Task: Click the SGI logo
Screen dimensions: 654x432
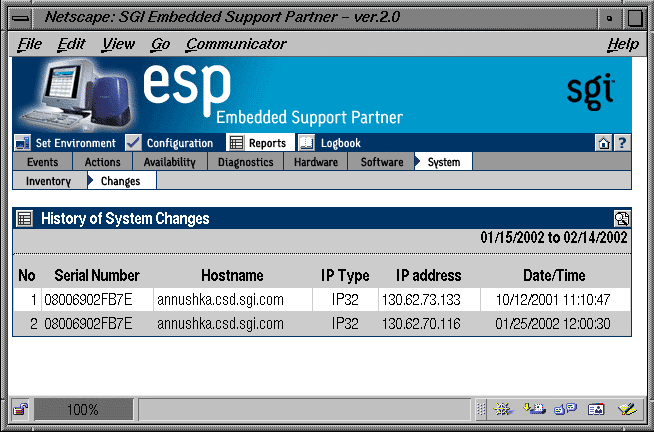Action: 591,91
